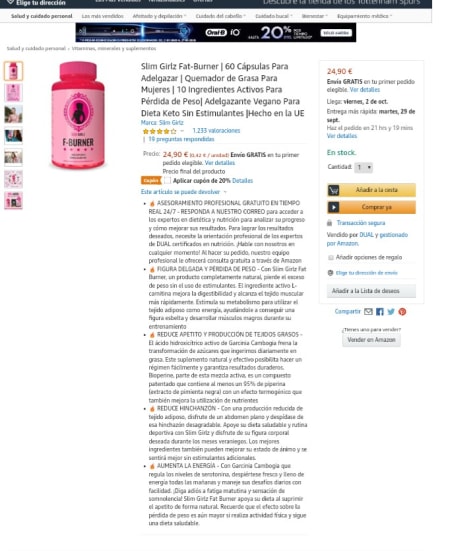Open 1.233 valoraciones link

(x=216, y=131)
